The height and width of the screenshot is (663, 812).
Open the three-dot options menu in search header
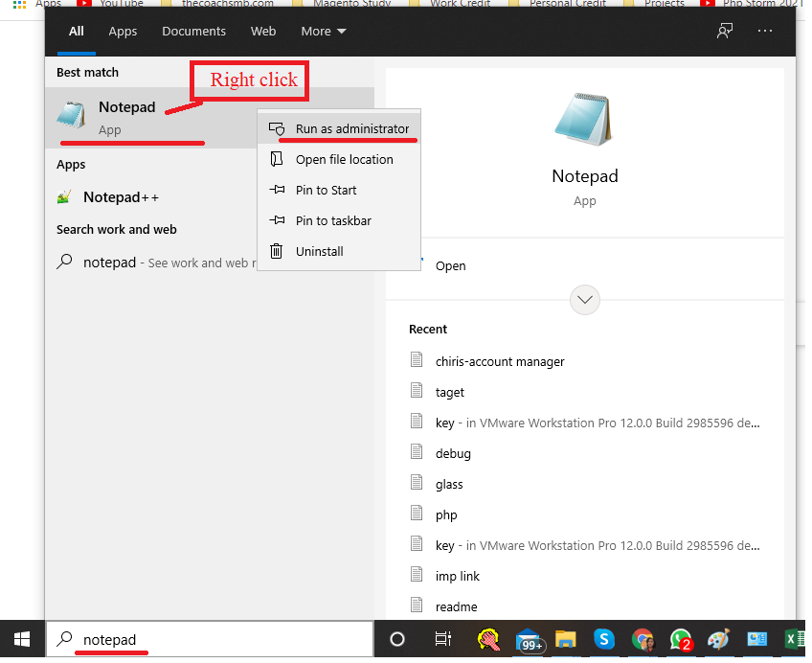(x=765, y=31)
